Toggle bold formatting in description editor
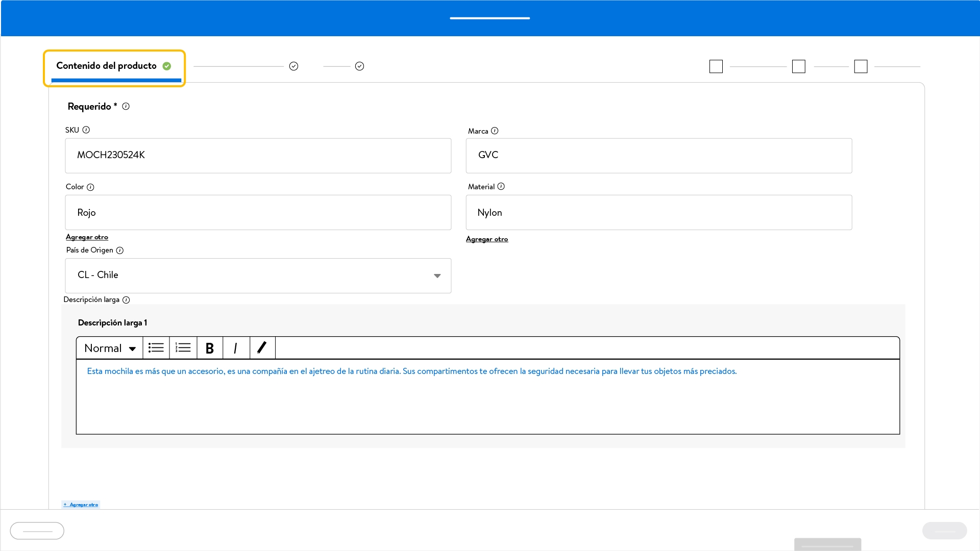 click(x=209, y=348)
